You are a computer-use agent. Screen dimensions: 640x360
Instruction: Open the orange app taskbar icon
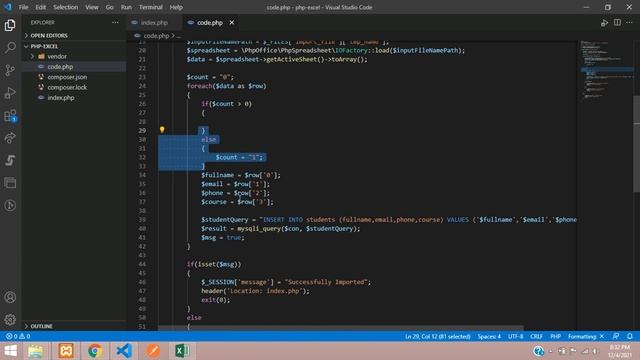click(x=153, y=351)
